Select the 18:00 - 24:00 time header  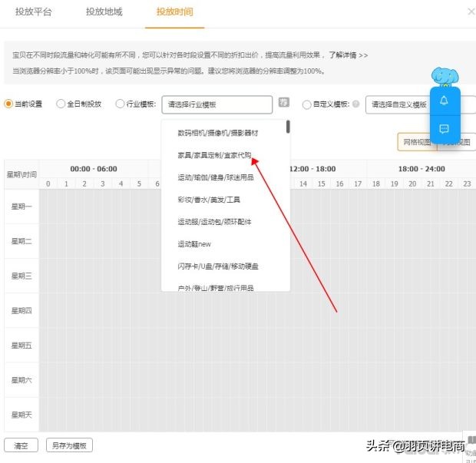click(x=421, y=169)
